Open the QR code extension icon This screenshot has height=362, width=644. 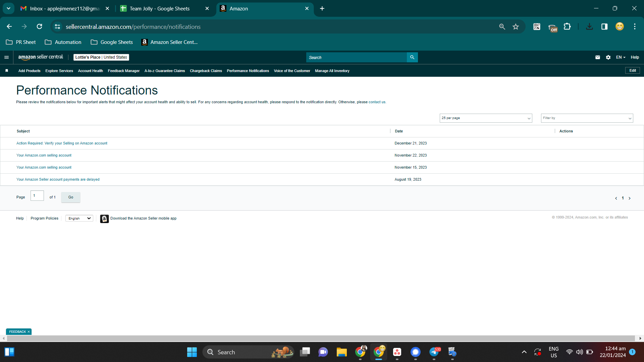click(537, 26)
